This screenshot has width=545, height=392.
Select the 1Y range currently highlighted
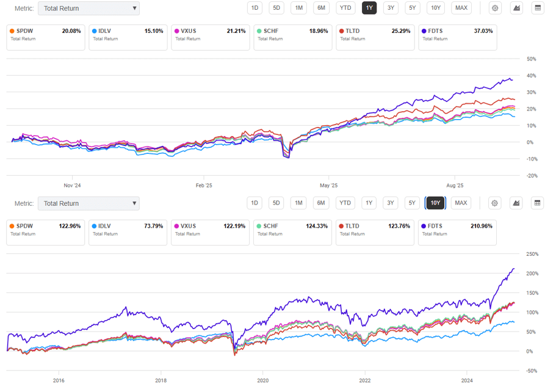click(x=368, y=8)
